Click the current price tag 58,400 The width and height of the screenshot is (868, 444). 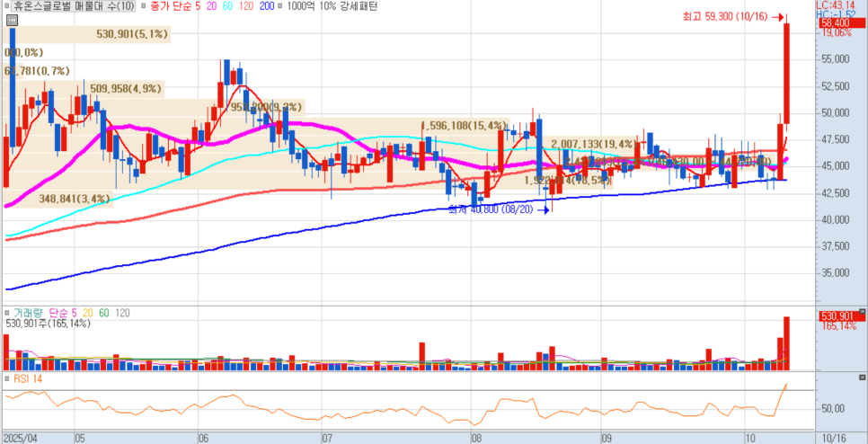point(842,22)
